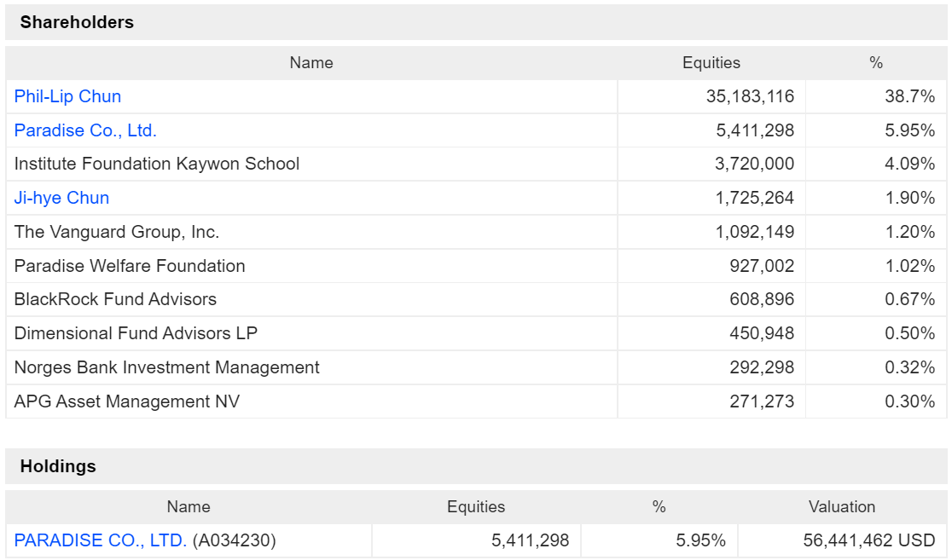Image resolution: width=952 pixels, height=560 pixels.
Task: Open PARADISE CO., LTD. holdings link
Action: pos(100,540)
